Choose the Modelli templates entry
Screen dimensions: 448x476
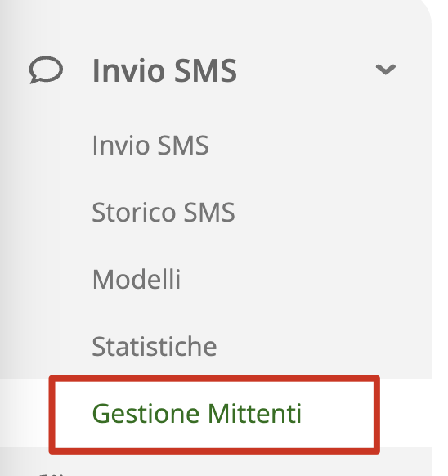(x=137, y=279)
